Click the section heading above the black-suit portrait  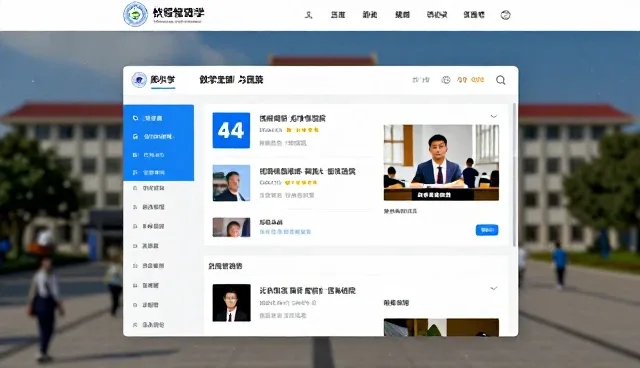(x=225, y=266)
